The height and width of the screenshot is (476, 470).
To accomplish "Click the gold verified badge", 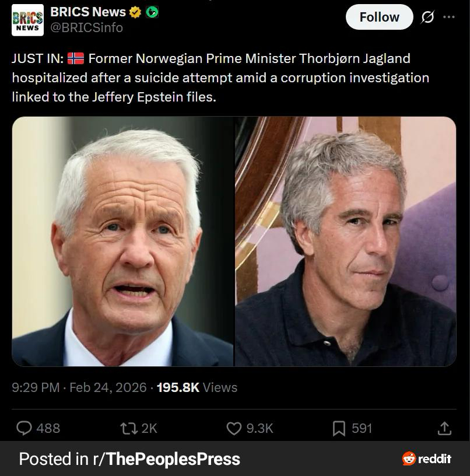I will point(135,12).
